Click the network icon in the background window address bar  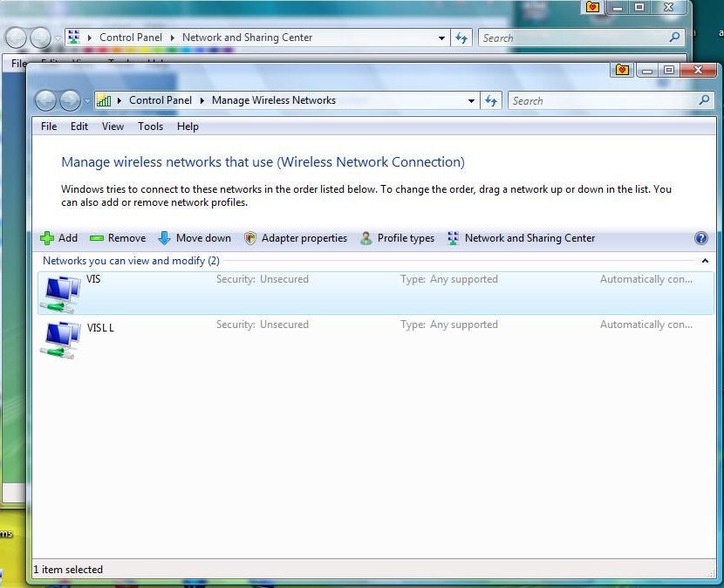point(74,38)
